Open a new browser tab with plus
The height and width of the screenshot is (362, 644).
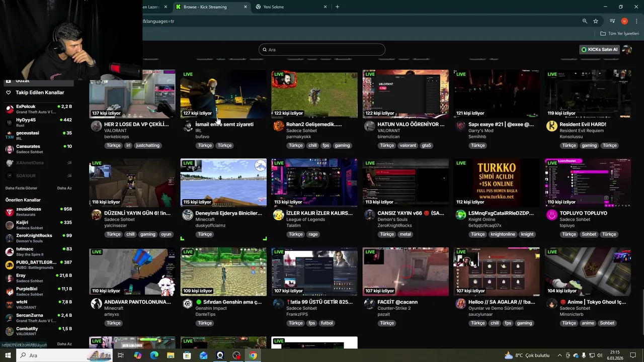(x=337, y=7)
